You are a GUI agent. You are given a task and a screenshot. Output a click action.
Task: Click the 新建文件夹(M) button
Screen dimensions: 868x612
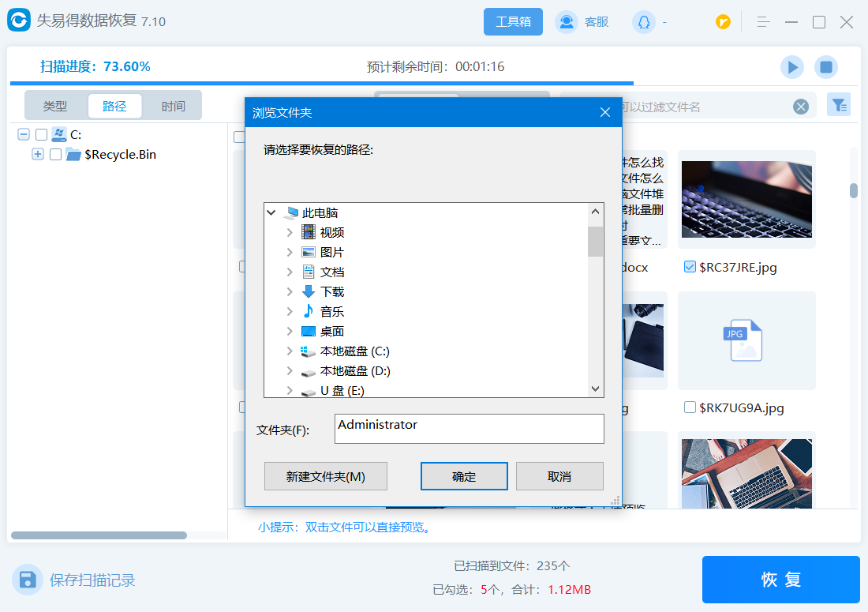(x=325, y=477)
